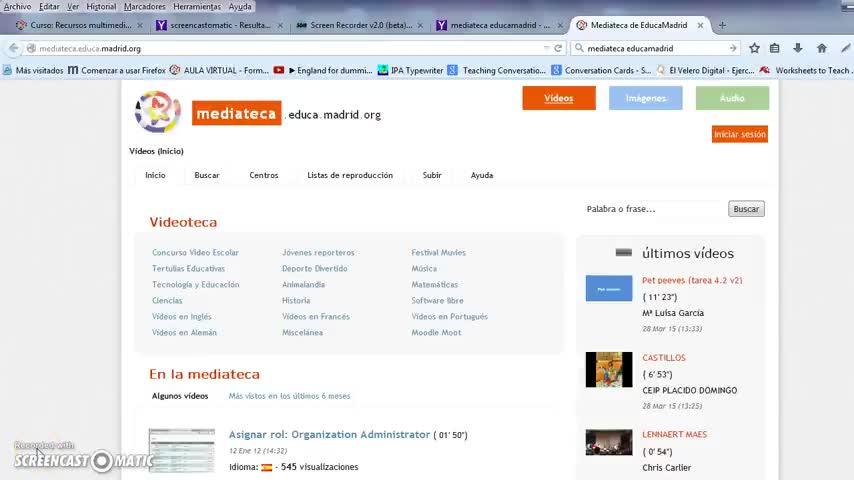Open the YouTube bookmark icon in bookmarks bar
This screenshot has width=854, height=480.
[x=279, y=70]
